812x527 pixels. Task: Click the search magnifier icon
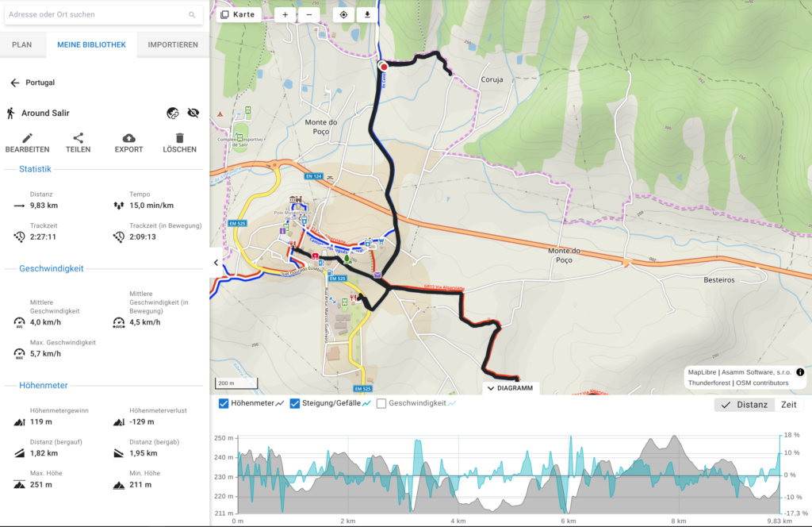192,15
